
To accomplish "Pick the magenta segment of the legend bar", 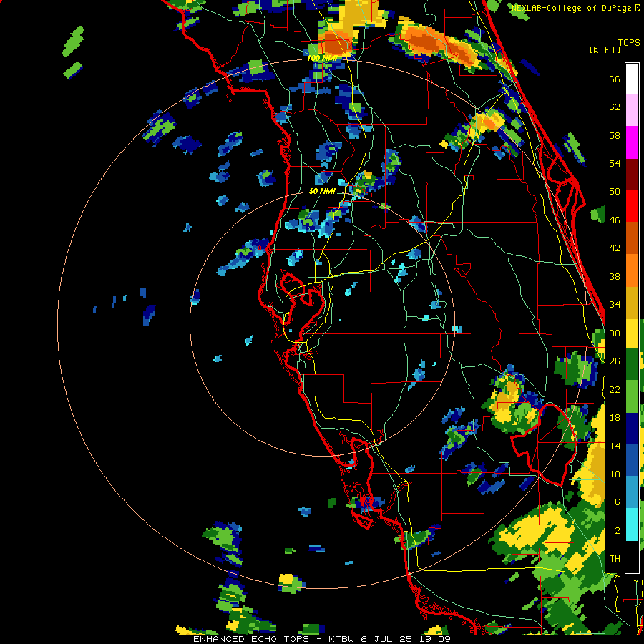I will click(x=632, y=142).
